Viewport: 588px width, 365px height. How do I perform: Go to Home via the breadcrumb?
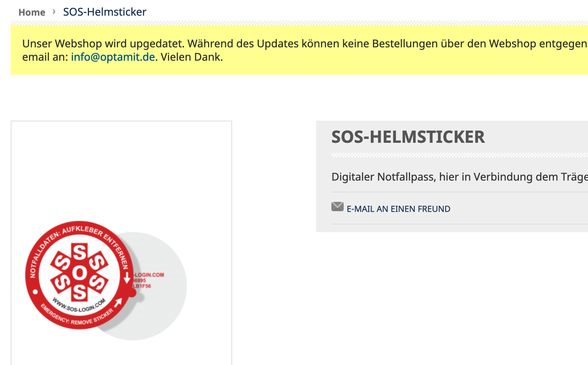pos(32,12)
